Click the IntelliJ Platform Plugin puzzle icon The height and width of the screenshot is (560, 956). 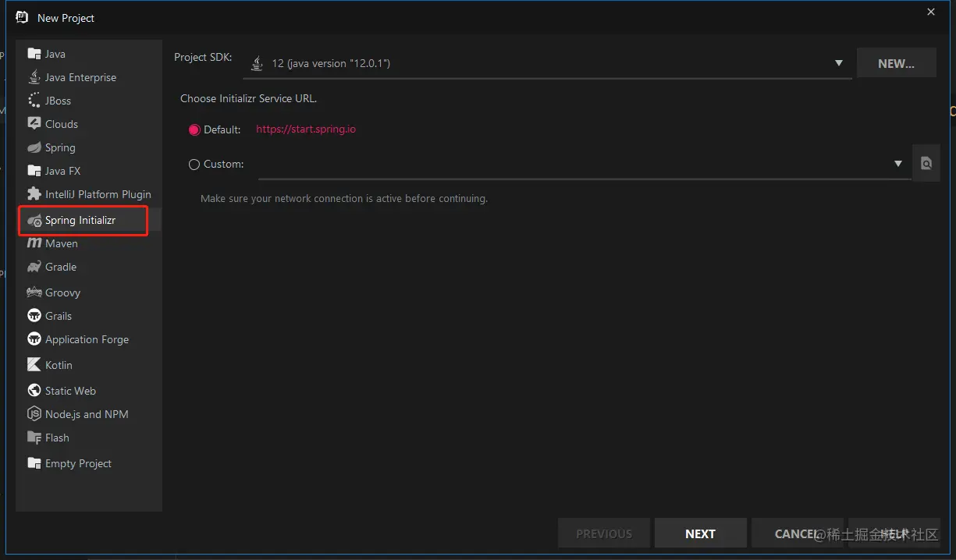pos(34,194)
